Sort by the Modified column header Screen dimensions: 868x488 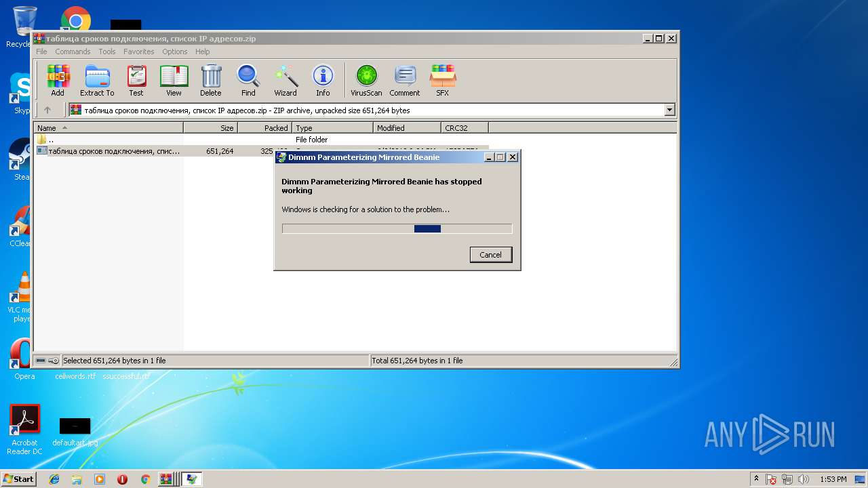tap(407, 127)
